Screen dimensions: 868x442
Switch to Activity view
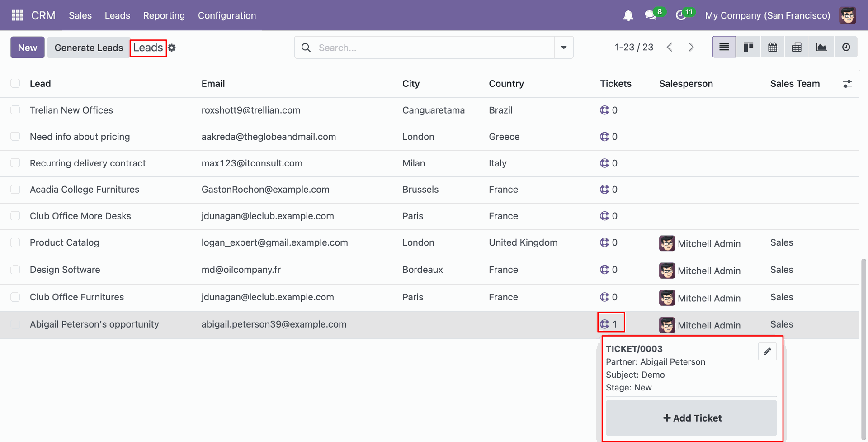[846, 47]
